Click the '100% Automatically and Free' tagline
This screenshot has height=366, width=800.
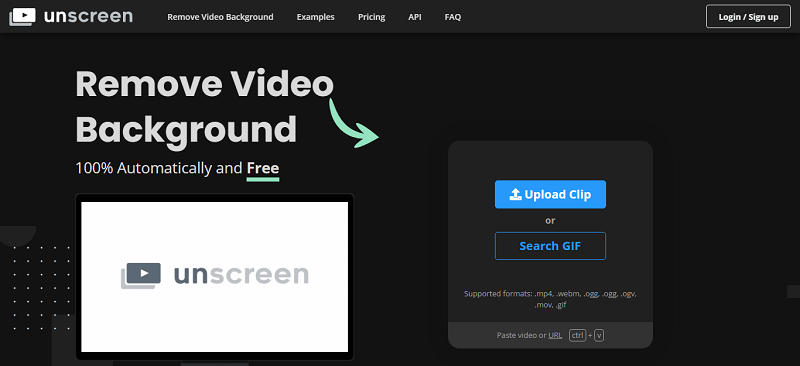pyautogui.click(x=177, y=168)
